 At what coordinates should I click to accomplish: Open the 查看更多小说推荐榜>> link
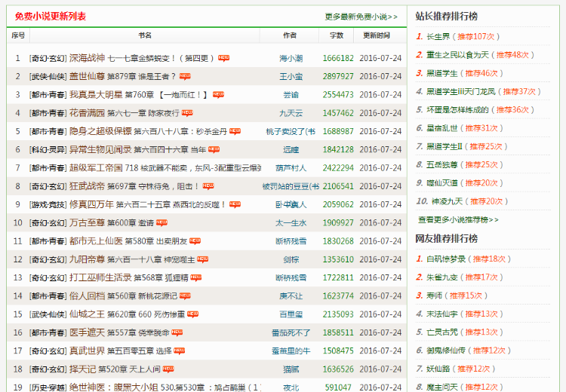[458, 219]
